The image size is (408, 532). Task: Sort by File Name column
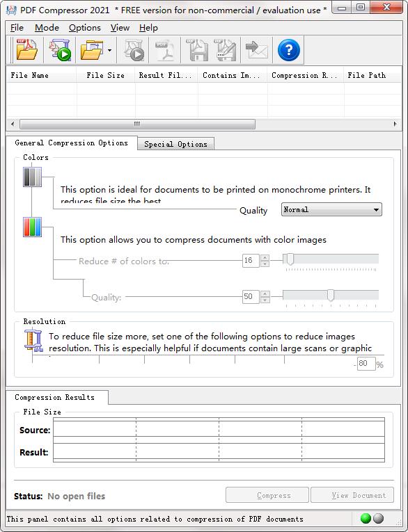tap(41, 75)
